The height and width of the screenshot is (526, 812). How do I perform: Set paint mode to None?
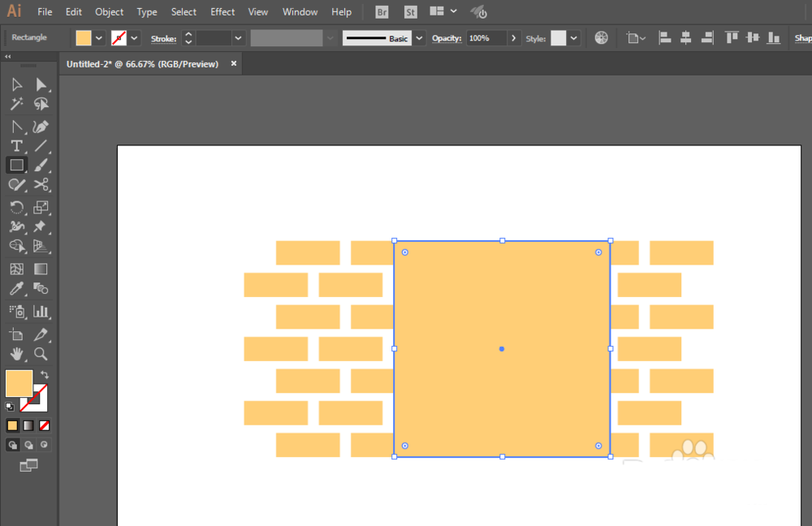point(45,425)
